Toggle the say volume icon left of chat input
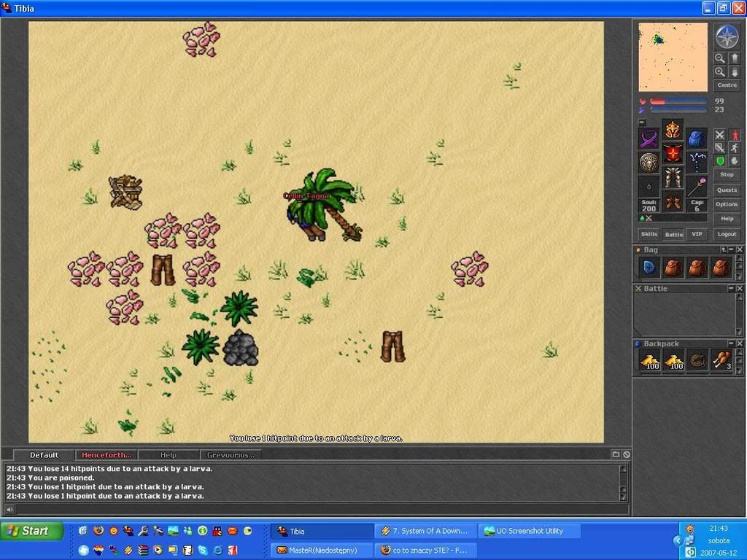The image size is (747, 560). [9, 510]
